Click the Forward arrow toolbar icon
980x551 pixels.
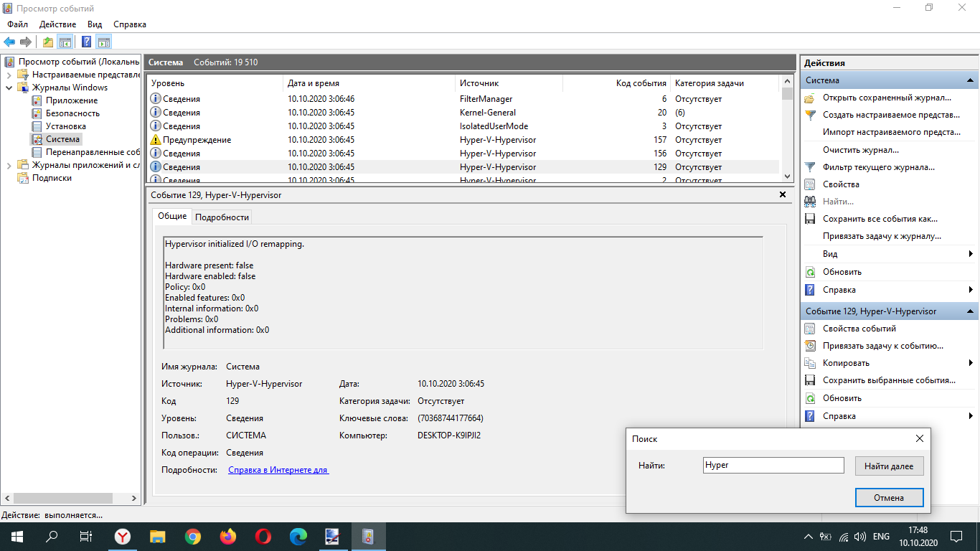point(26,42)
